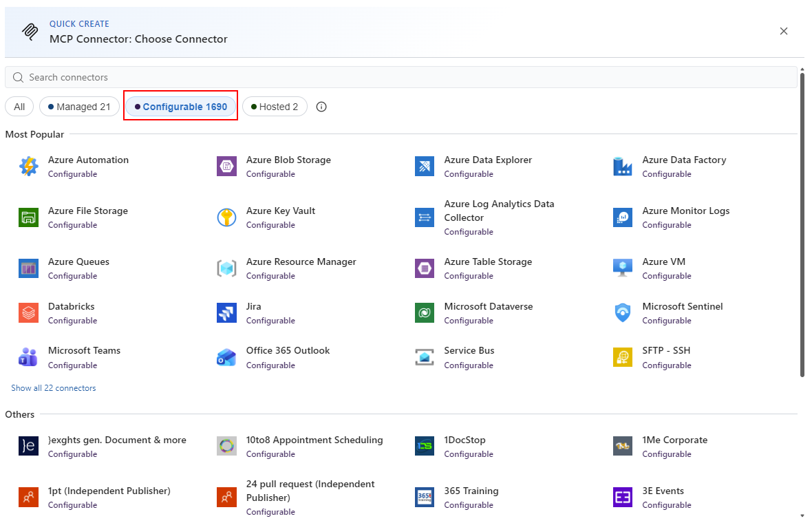
Task: Select the Office 365 Outlook icon
Action: pos(227,357)
